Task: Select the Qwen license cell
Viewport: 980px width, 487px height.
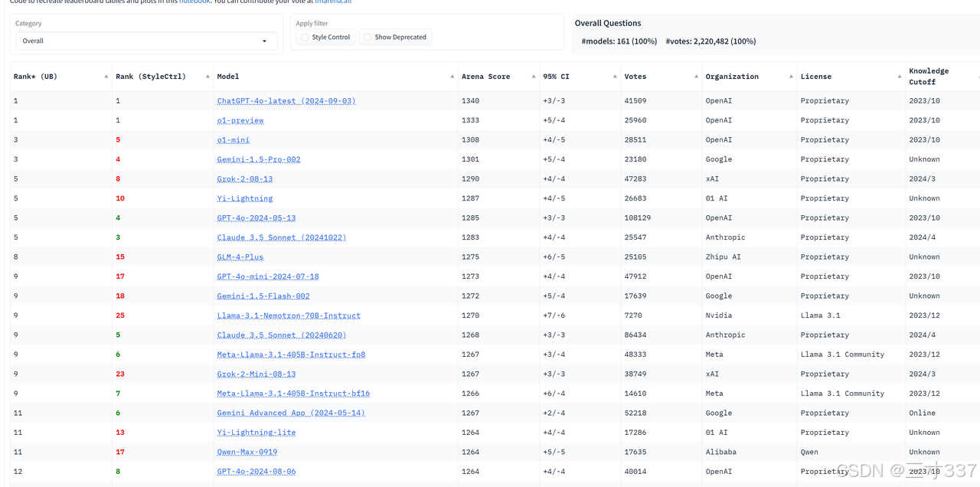Action: (x=809, y=453)
